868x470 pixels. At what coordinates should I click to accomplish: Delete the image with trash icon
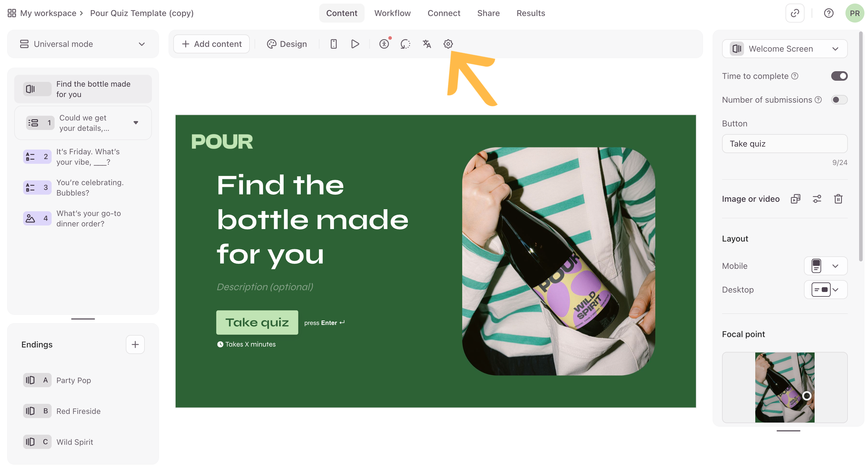(x=838, y=199)
